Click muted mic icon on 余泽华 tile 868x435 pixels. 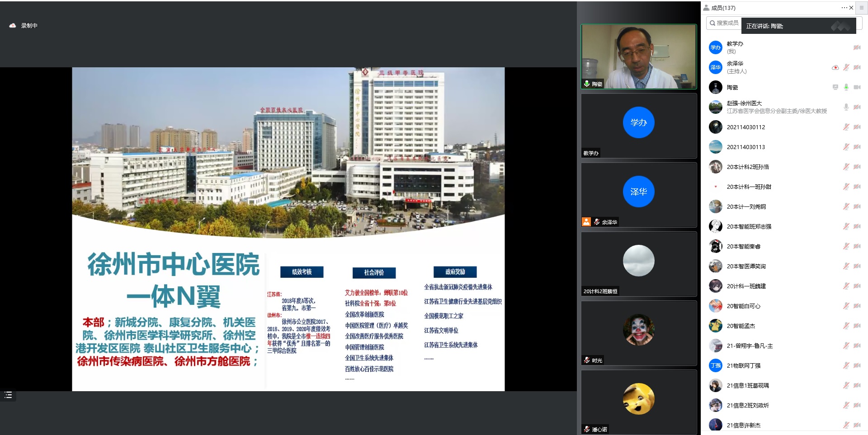pos(597,222)
